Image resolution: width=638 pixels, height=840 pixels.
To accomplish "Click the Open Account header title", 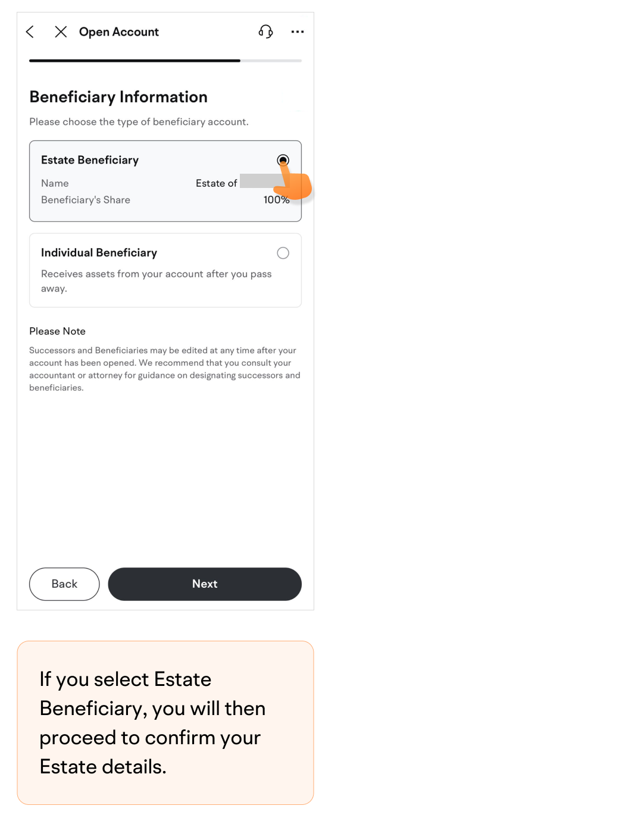I will tap(119, 32).
